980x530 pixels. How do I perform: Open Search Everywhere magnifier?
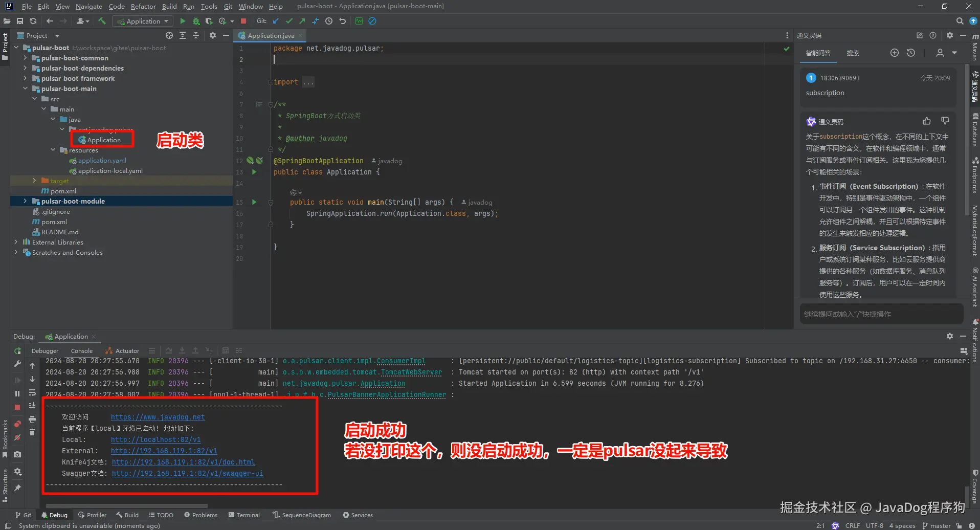[960, 21]
